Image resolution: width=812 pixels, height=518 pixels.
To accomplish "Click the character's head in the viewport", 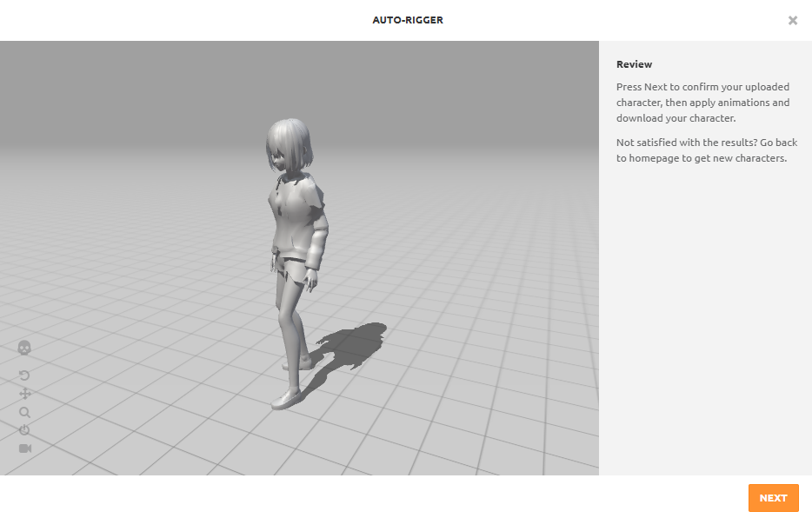I will click(x=288, y=144).
